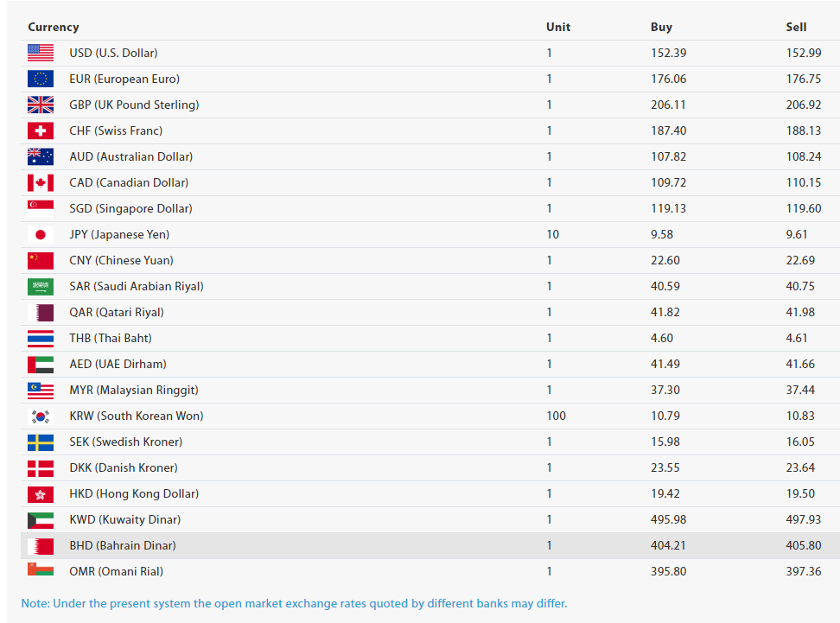Click the Bahrain flag icon
Viewport: 840px width, 623px height.
(x=40, y=546)
